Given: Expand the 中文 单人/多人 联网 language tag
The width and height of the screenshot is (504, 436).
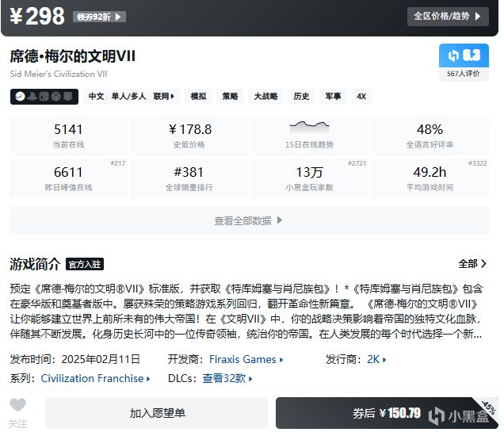Looking at the screenshot, I should [132, 96].
